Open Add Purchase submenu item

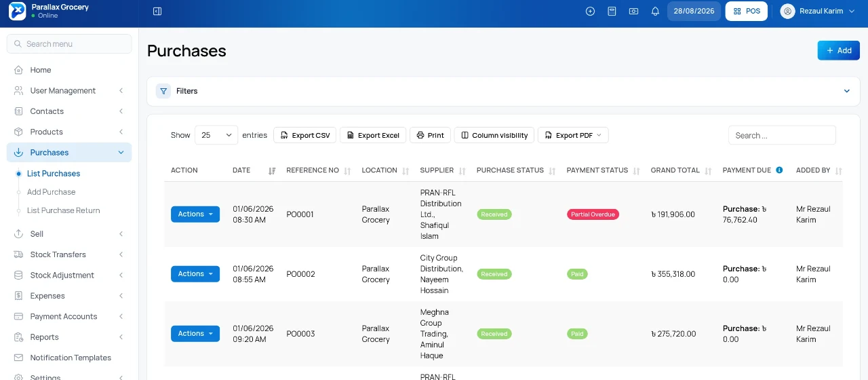[51, 192]
